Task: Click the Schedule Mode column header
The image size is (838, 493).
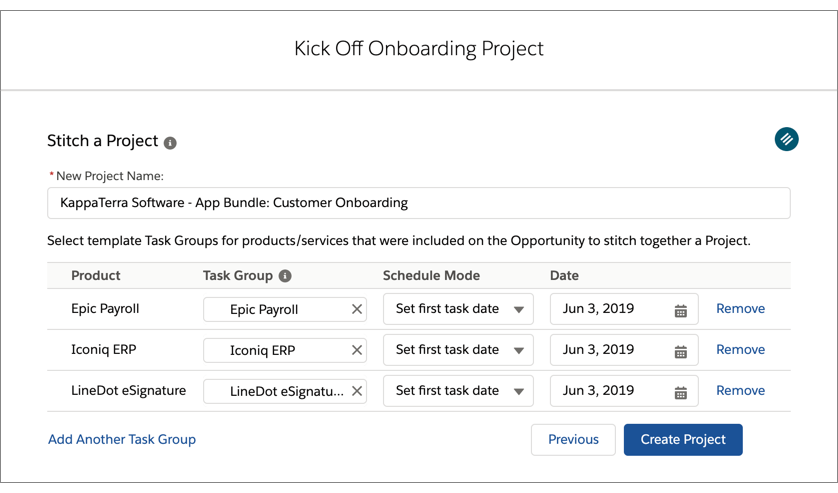Action: click(431, 275)
